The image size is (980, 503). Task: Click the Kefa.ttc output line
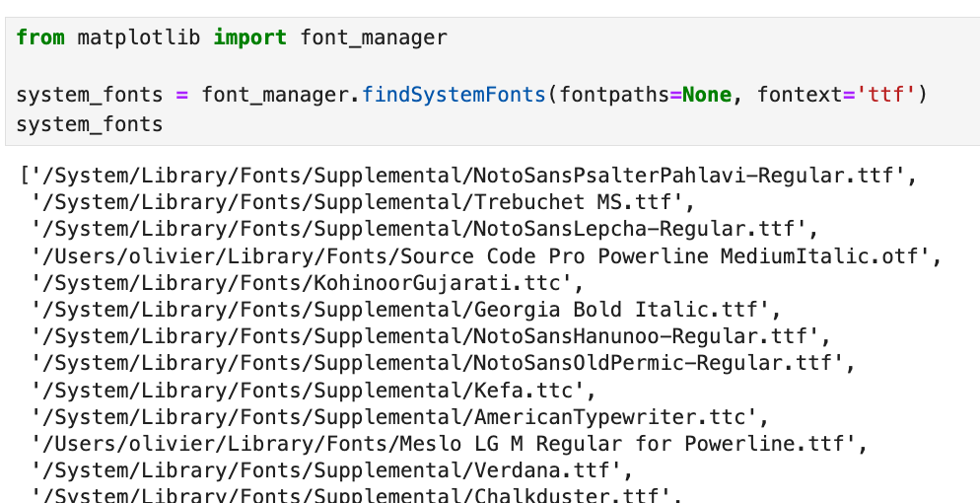[315, 391]
